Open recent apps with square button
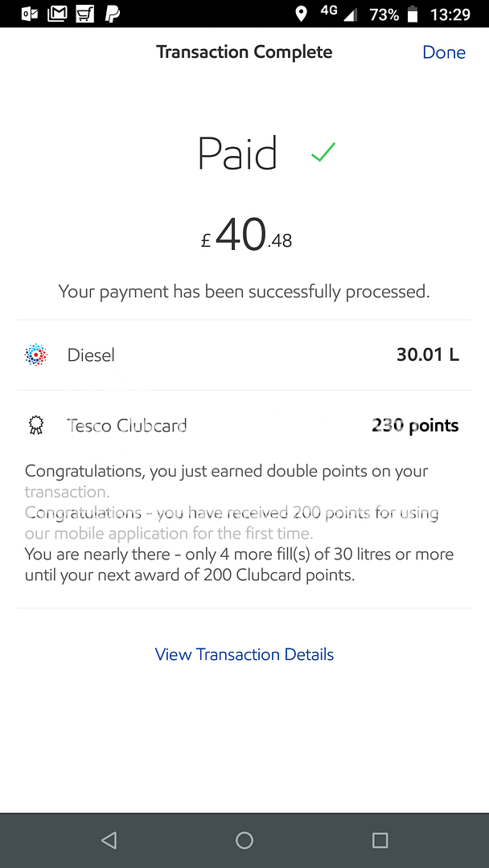Image resolution: width=489 pixels, height=868 pixels. tap(380, 840)
